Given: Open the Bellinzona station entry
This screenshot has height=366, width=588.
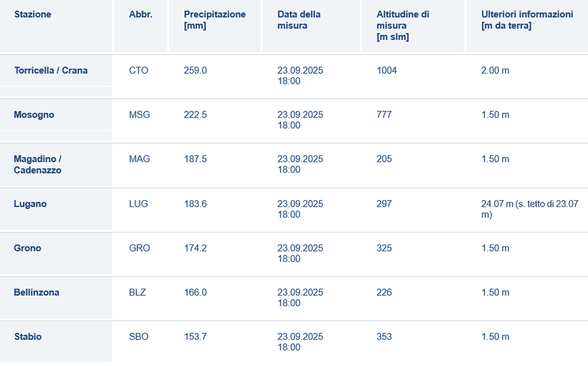Looking at the screenshot, I should click(x=36, y=292).
